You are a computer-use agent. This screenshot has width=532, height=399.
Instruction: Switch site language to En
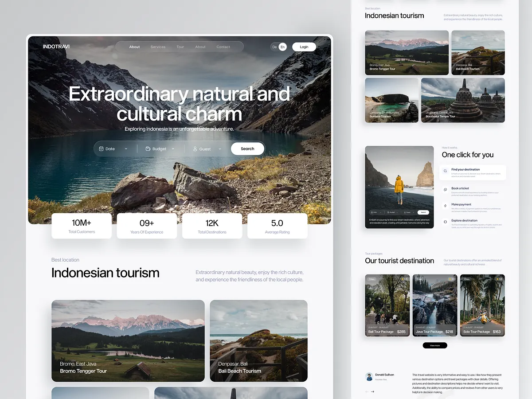[282, 47]
